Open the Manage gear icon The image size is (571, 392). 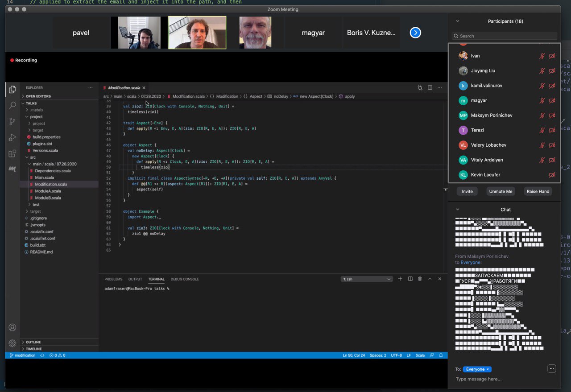[12, 343]
